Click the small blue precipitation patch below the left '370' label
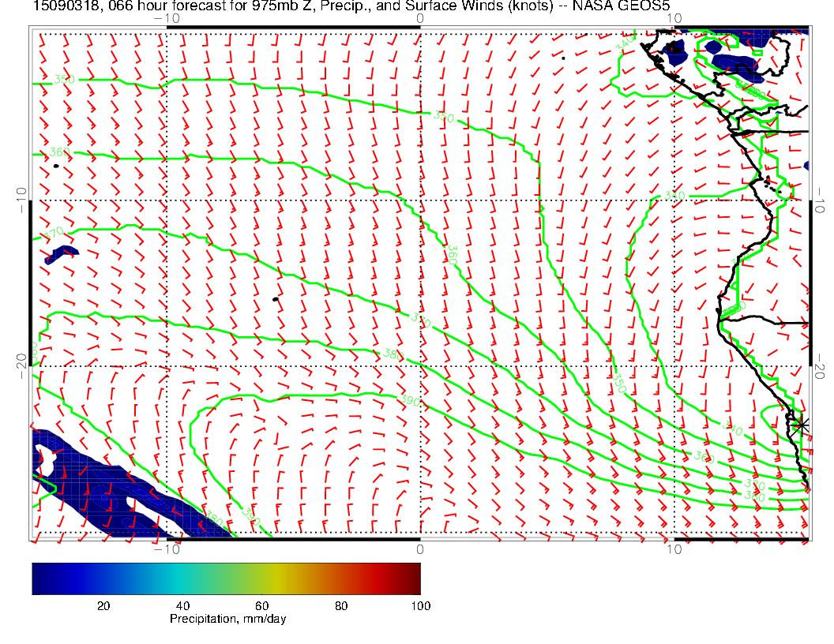 tap(62, 254)
